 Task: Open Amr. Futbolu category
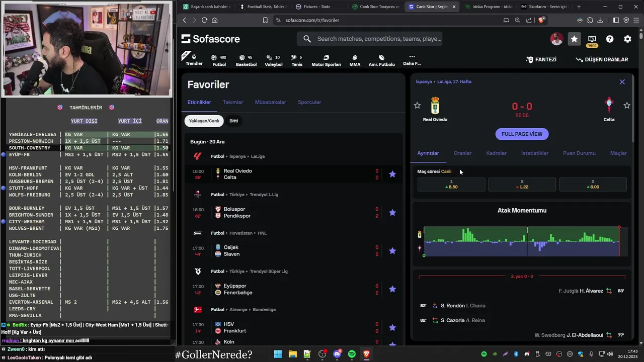click(381, 60)
